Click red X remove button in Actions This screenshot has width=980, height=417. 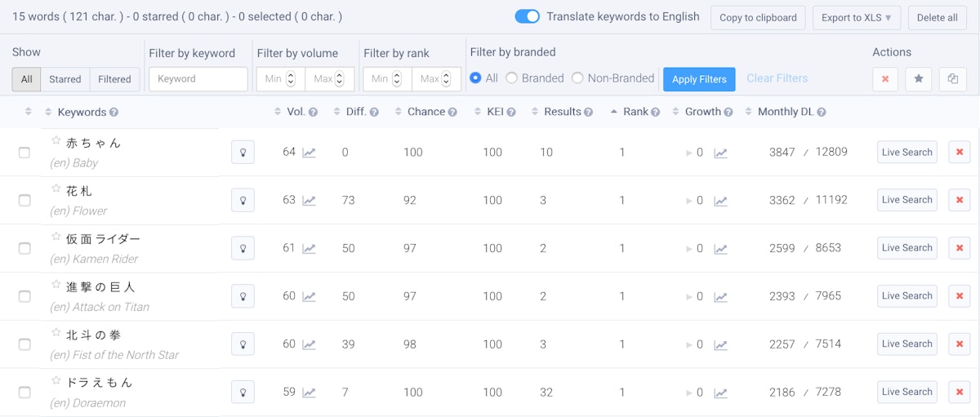(885, 79)
